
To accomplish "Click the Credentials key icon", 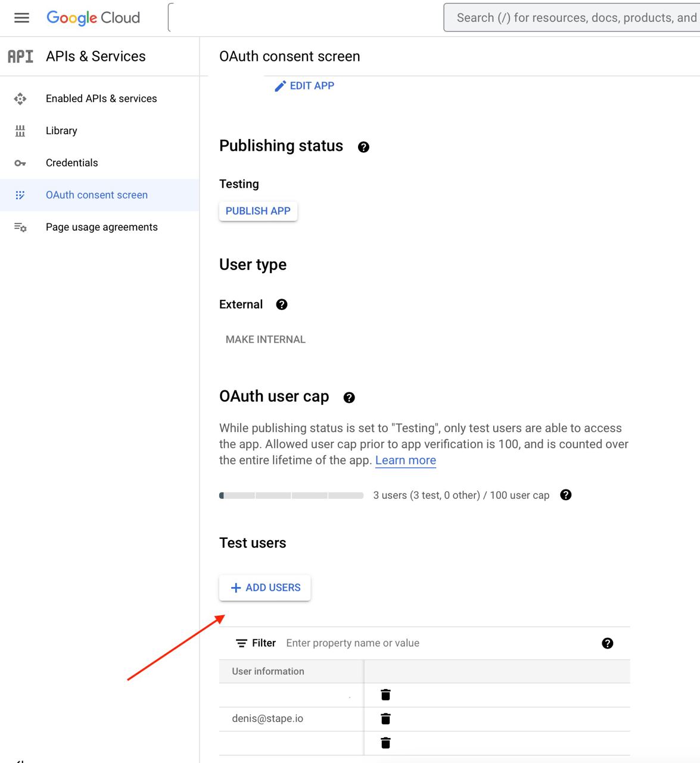I will pyautogui.click(x=20, y=162).
